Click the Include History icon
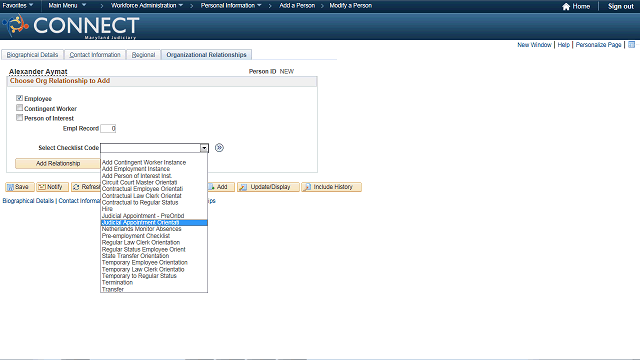 click(307, 187)
